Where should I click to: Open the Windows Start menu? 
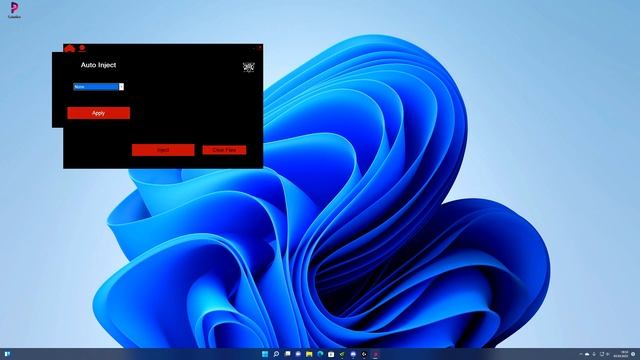click(x=265, y=354)
